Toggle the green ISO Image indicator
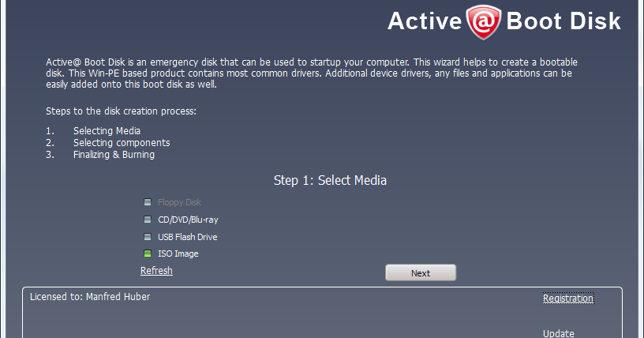 tap(148, 253)
